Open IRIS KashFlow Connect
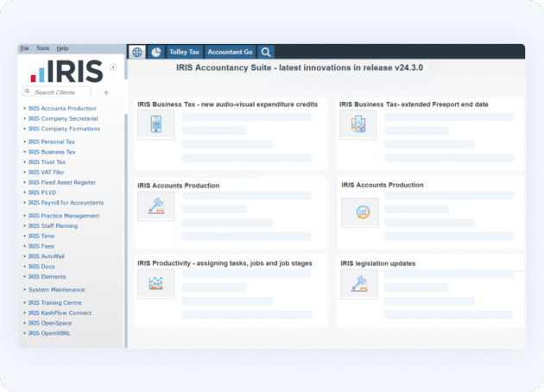Image resolution: width=544 pixels, height=392 pixels. [60, 313]
